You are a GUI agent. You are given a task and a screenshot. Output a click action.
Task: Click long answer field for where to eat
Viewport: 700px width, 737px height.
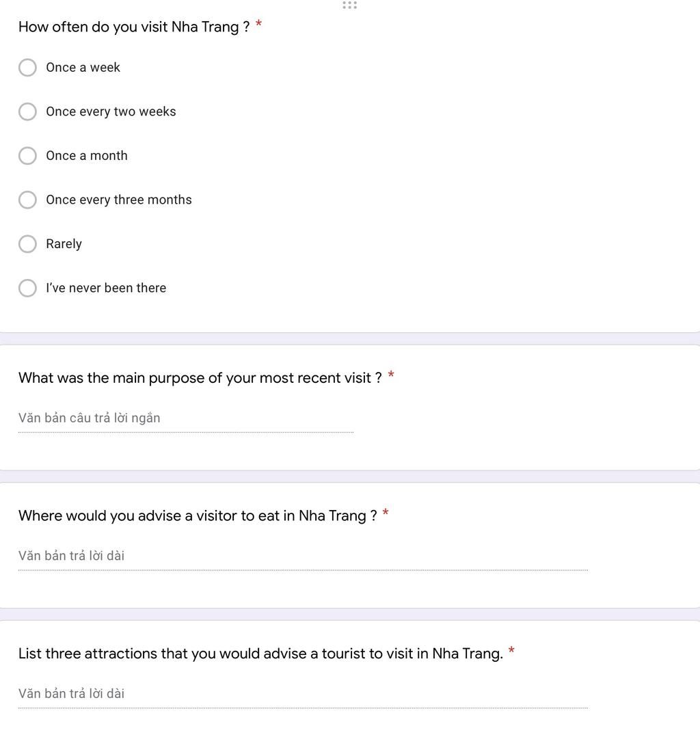point(303,556)
